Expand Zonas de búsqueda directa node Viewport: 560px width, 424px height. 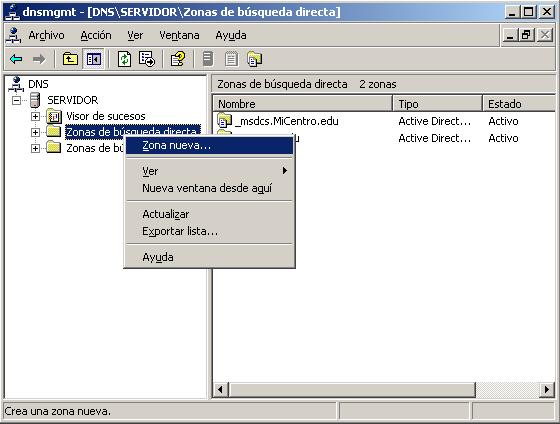pos(35,132)
